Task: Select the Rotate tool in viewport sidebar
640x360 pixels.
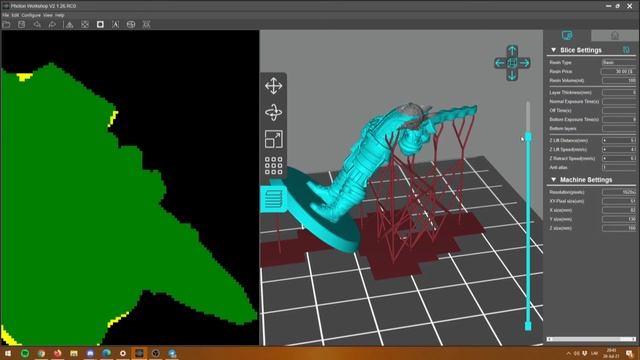Action: pyautogui.click(x=273, y=113)
